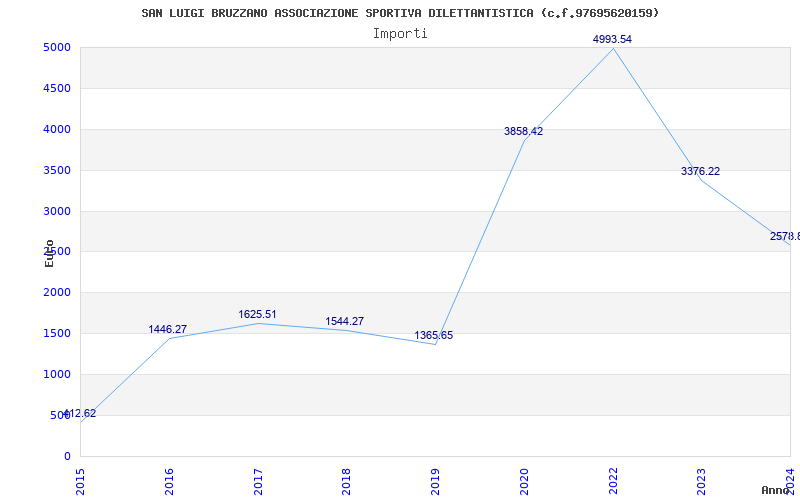Click the SAN LUIGI BRUZZANO chart title
Screen dimensions: 800x500
400,13
